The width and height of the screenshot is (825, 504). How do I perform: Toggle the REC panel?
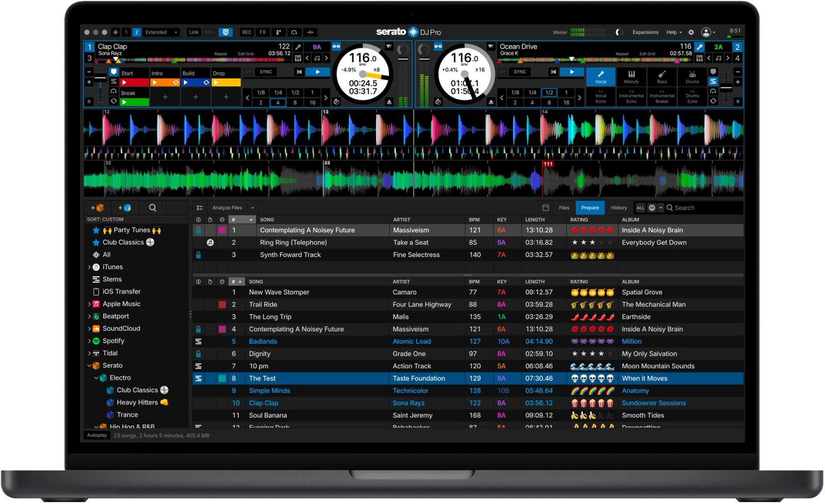click(x=247, y=32)
